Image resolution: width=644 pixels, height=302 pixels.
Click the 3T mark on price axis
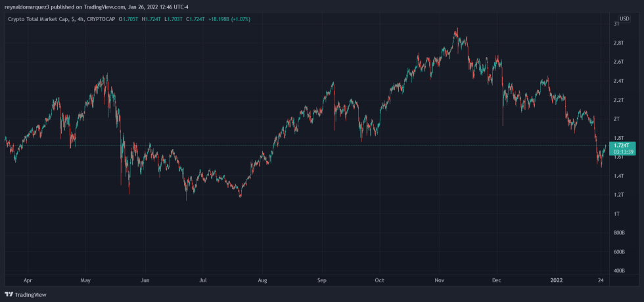click(x=616, y=24)
